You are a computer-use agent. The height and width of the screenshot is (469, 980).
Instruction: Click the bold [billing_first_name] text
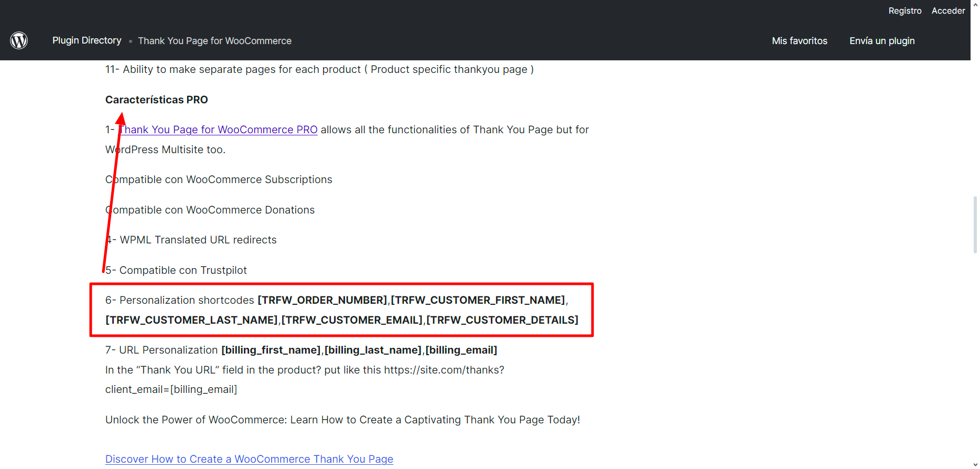click(x=271, y=350)
